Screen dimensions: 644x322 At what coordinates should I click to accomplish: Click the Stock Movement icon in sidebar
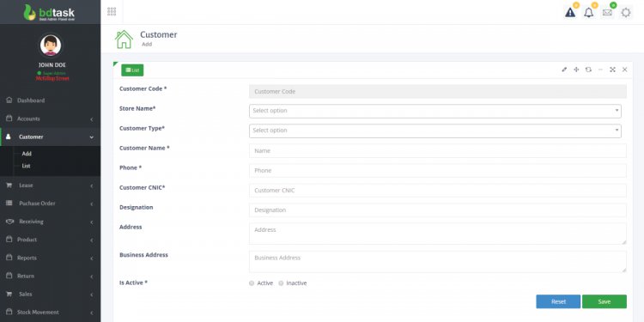9,313
